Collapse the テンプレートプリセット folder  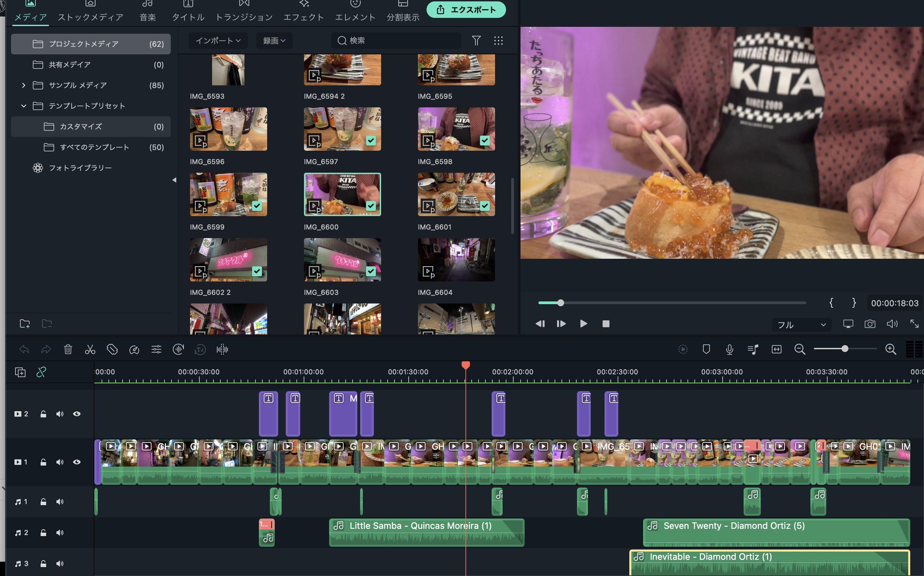24,106
